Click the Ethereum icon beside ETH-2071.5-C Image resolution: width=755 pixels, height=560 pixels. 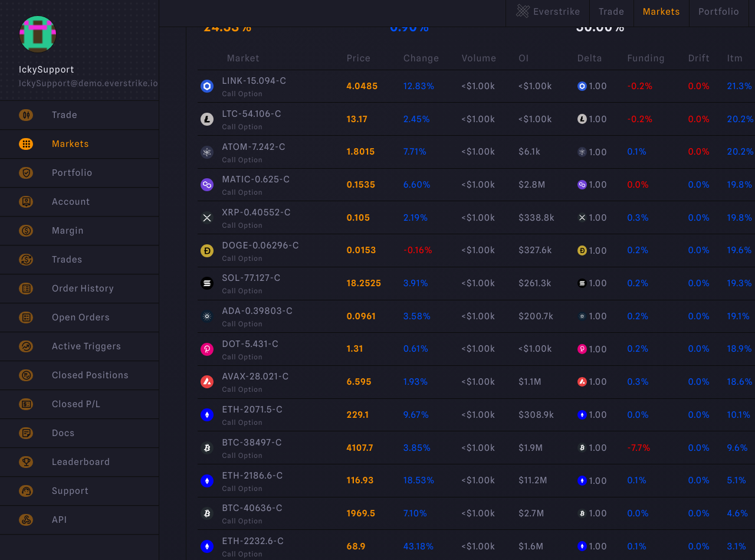tap(206, 415)
